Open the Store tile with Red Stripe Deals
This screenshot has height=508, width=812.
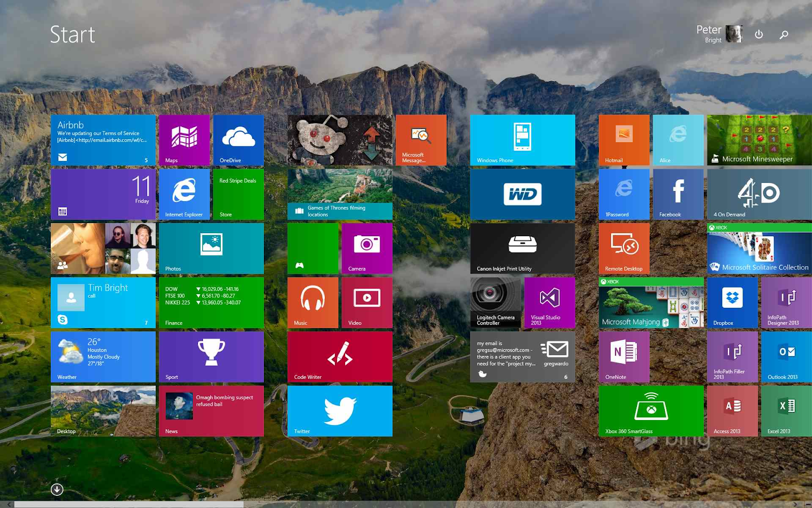239,195
